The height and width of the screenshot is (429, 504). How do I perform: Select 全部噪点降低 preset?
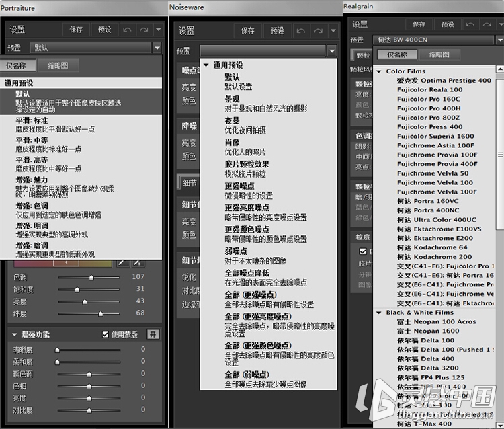[268, 278]
